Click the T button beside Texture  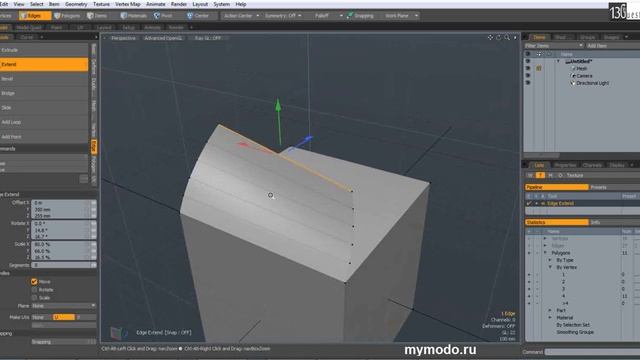click(x=540, y=175)
